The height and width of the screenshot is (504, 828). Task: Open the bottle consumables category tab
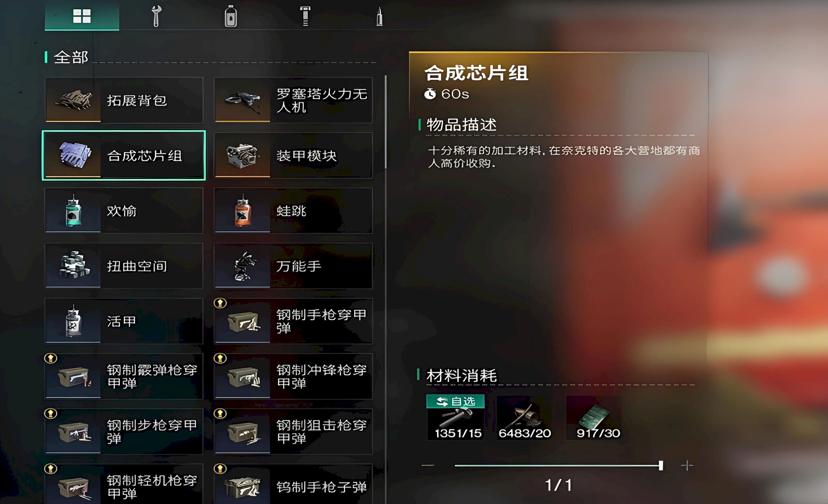tap(231, 16)
